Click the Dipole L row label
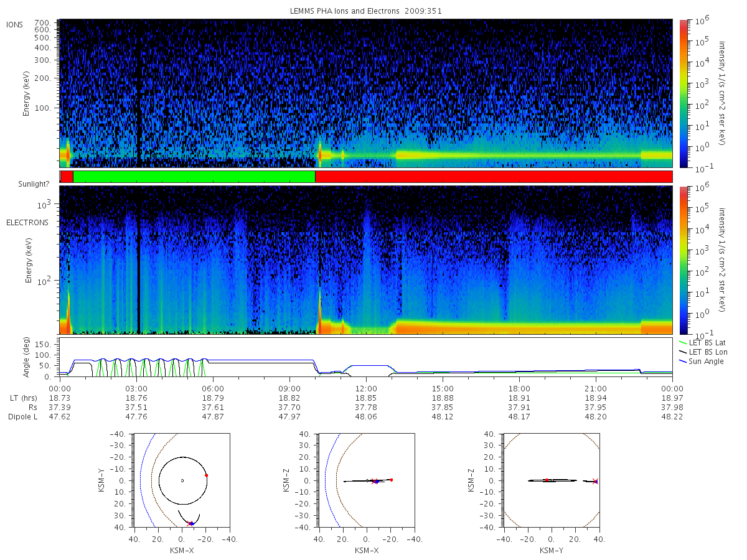 pos(22,417)
